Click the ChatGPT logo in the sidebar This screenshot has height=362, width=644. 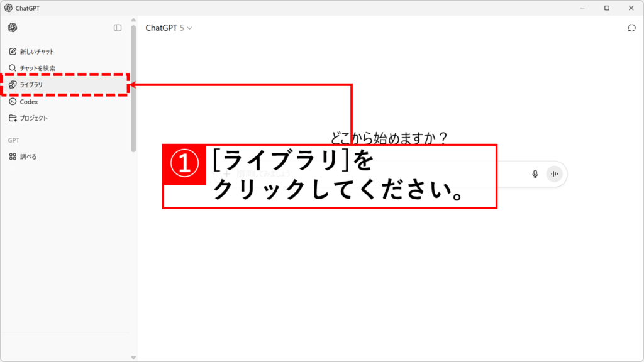13,28
